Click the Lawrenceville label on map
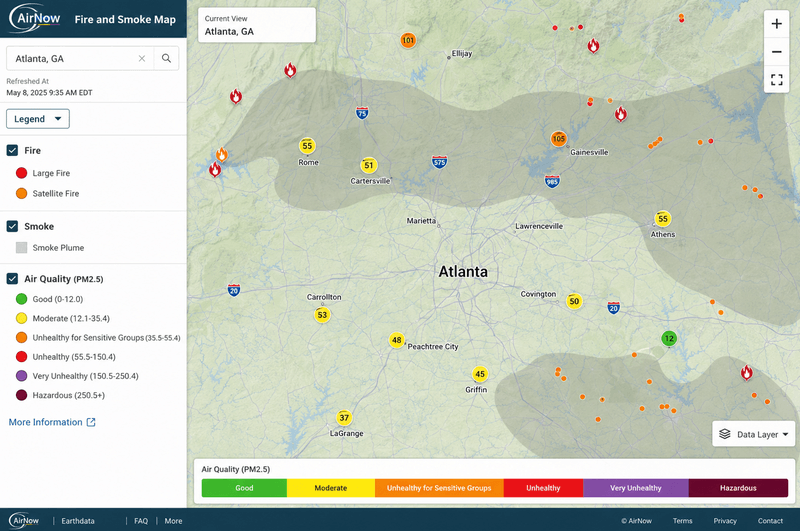800x531 pixels. 539,226
